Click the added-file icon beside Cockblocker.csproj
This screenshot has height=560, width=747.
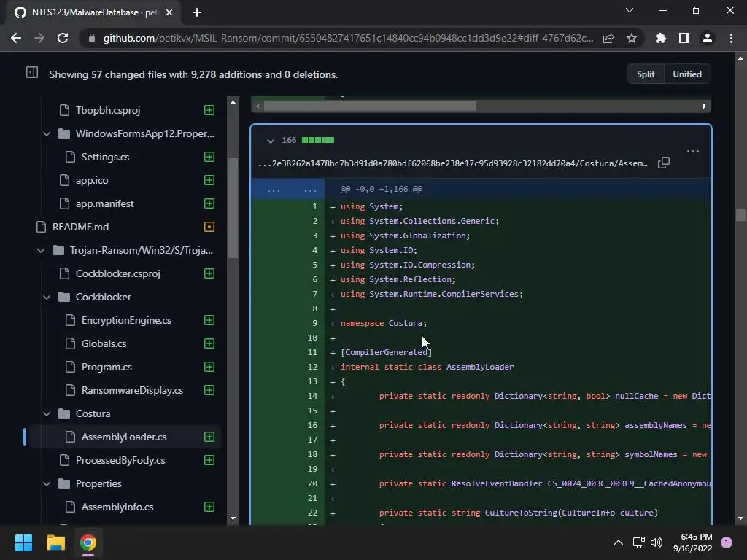209,273
